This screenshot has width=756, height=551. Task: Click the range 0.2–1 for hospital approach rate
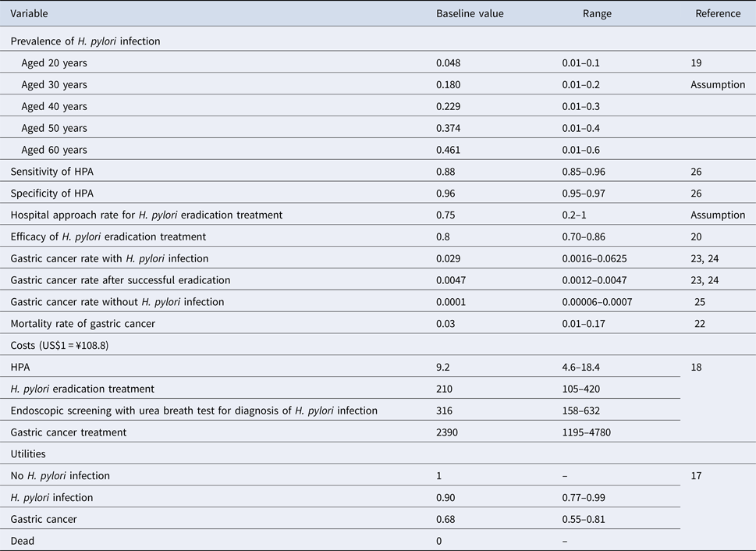tap(576, 215)
